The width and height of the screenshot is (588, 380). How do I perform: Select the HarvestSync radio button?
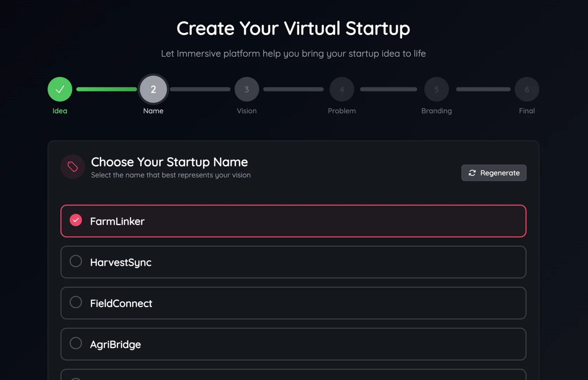(x=76, y=261)
